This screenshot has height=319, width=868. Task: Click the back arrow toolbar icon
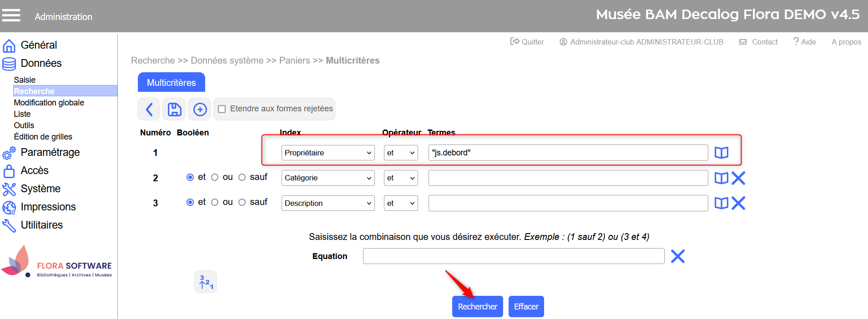(x=149, y=110)
